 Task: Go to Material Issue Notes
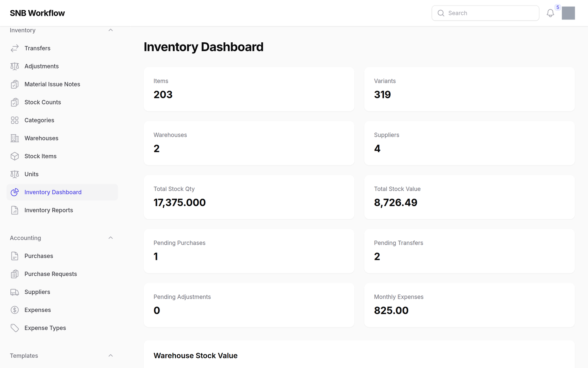click(62, 84)
